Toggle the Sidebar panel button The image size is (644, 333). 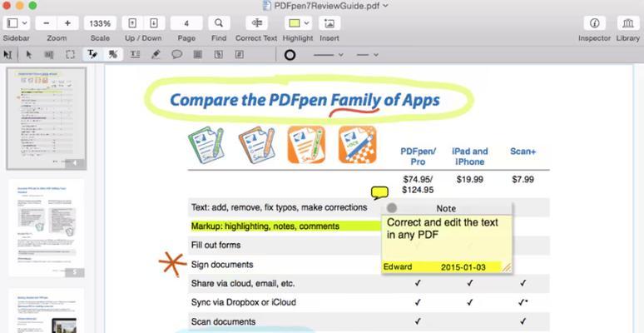pyautogui.click(x=12, y=23)
